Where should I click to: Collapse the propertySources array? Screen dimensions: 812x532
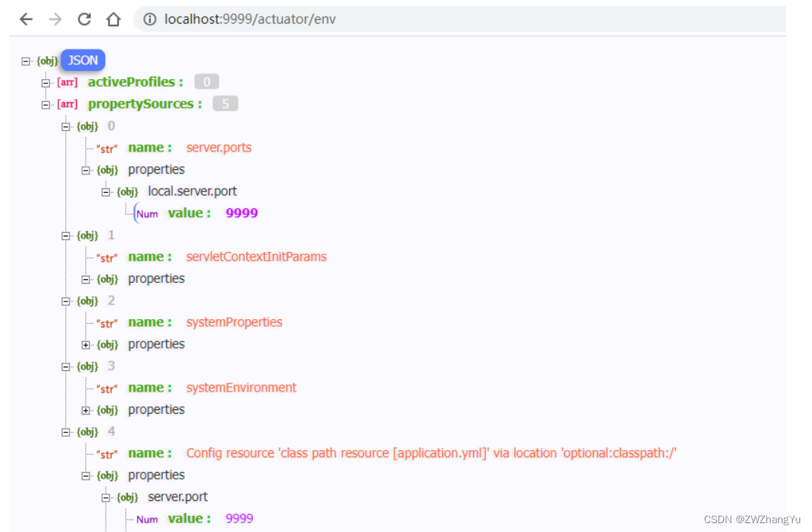coord(46,103)
